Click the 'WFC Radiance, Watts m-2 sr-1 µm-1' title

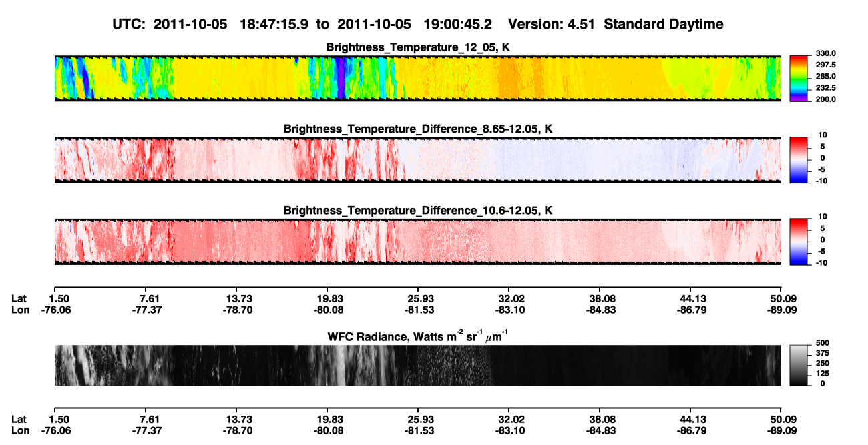(418, 336)
